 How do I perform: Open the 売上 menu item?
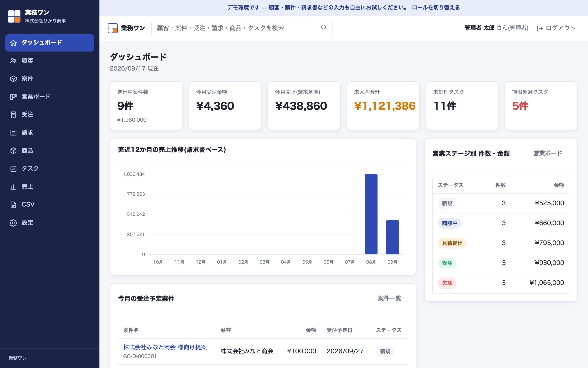50,187
